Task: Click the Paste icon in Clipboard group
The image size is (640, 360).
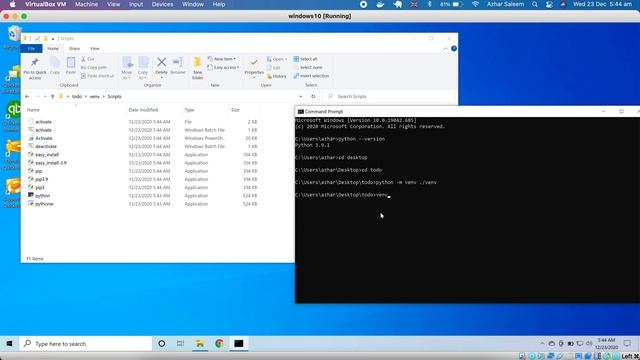Action: click(71, 66)
